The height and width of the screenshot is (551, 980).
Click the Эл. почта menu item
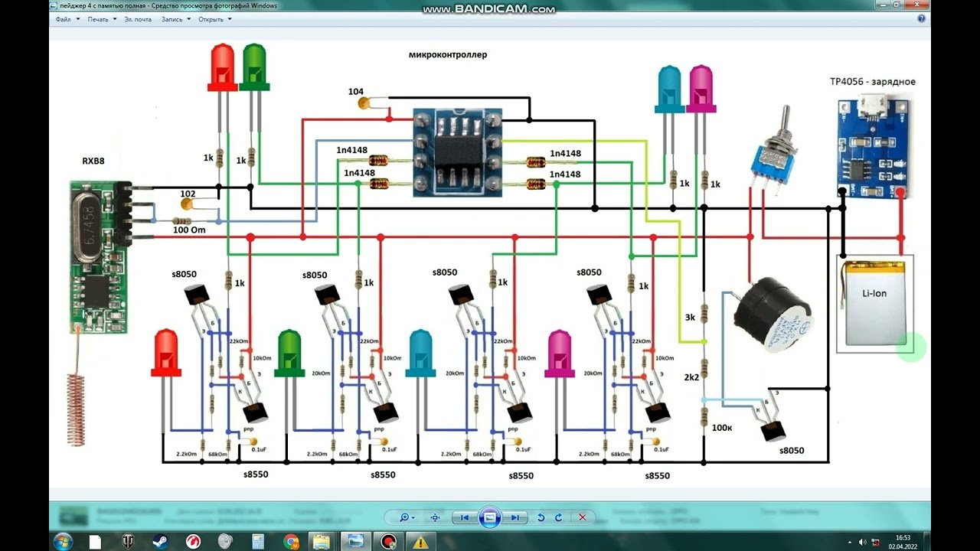tap(138, 19)
